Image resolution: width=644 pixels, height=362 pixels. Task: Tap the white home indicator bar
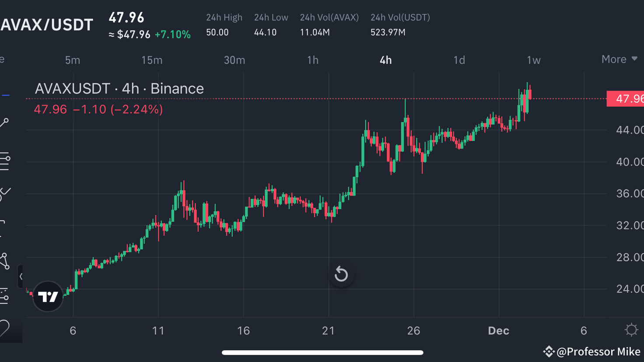[x=322, y=352]
